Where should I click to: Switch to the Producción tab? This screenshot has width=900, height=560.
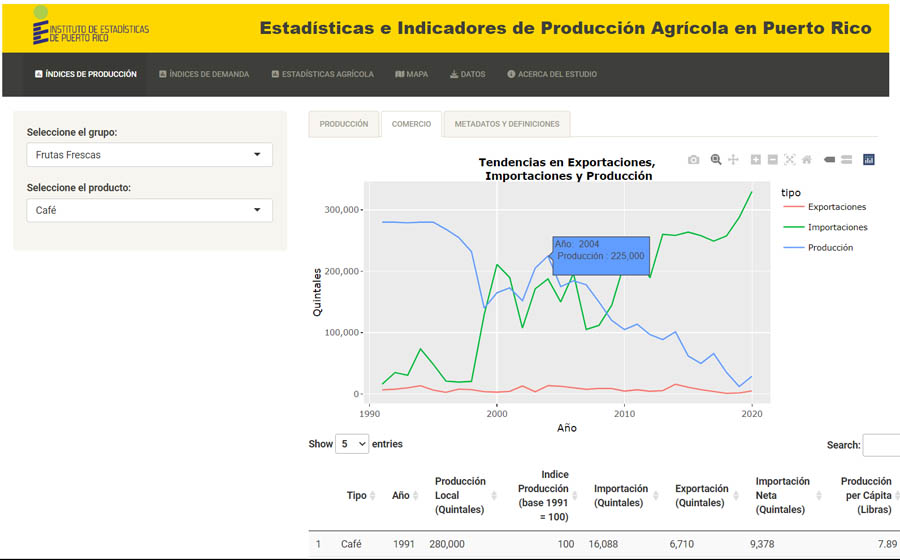tap(344, 124)
